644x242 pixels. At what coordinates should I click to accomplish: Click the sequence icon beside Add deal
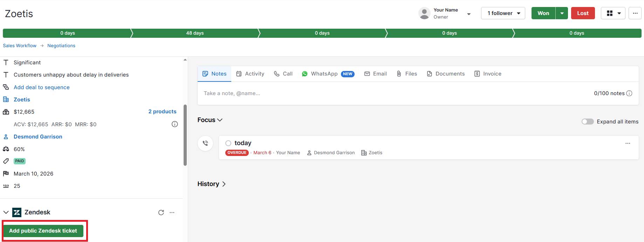click(6, 87)
